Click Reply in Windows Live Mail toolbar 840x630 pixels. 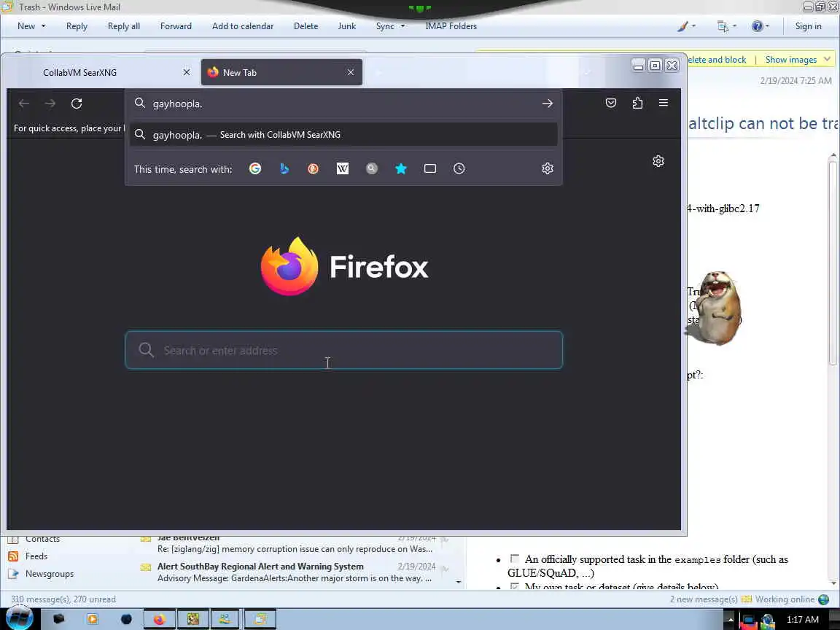[x=77, y=26]
